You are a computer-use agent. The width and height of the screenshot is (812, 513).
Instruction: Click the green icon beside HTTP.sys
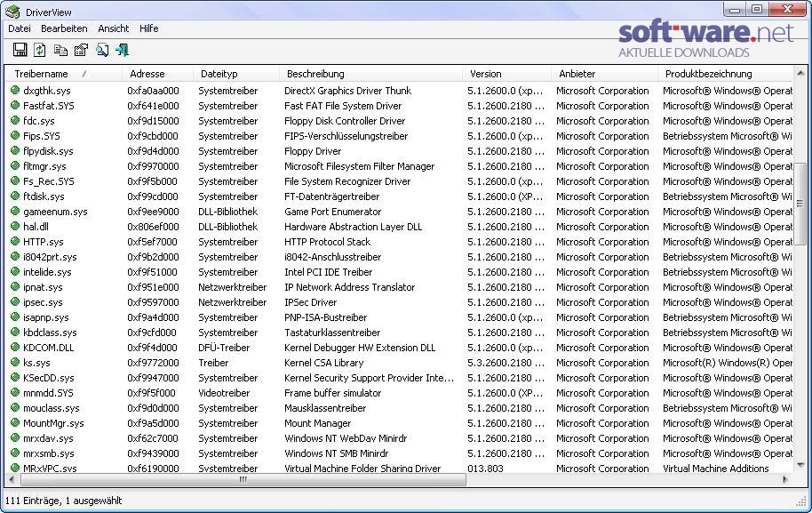pyautogui.click(x=15, y=242)
